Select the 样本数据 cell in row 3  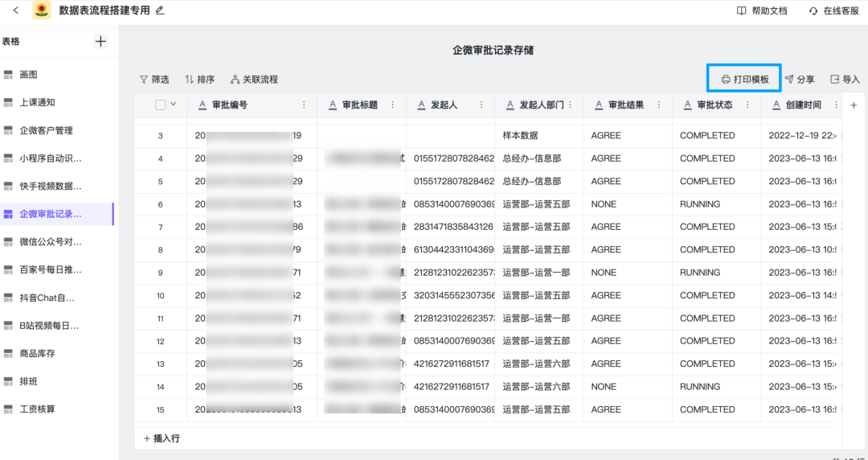coord(539,136)
